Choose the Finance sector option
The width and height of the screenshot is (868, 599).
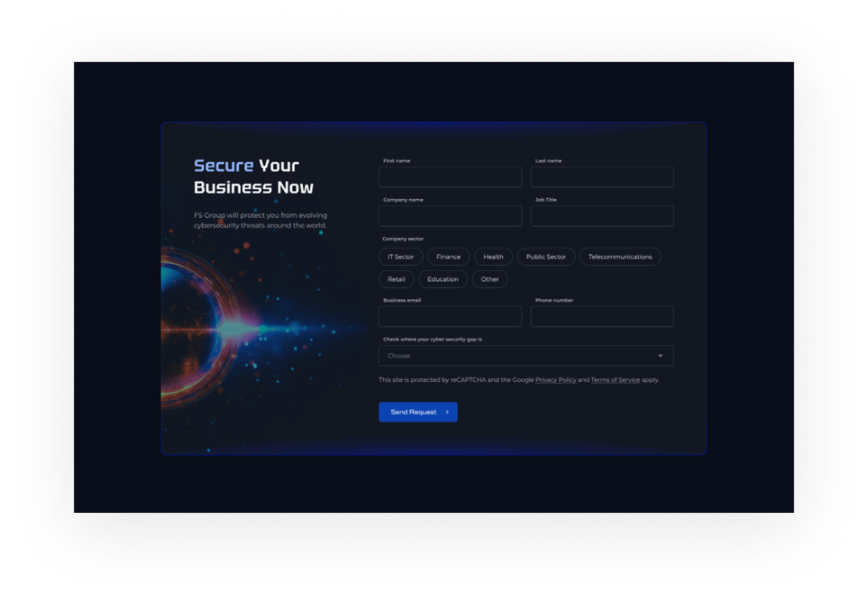448,257
